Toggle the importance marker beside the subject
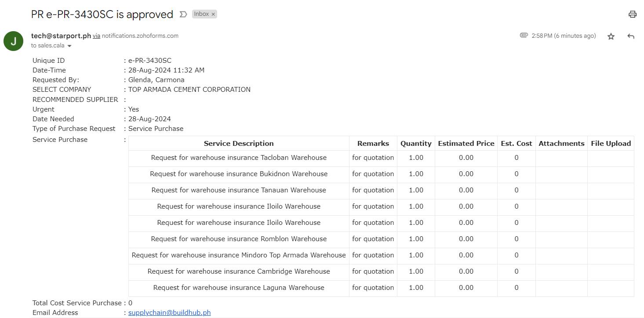This screenshot has height=318, width=644. (183, 14)
